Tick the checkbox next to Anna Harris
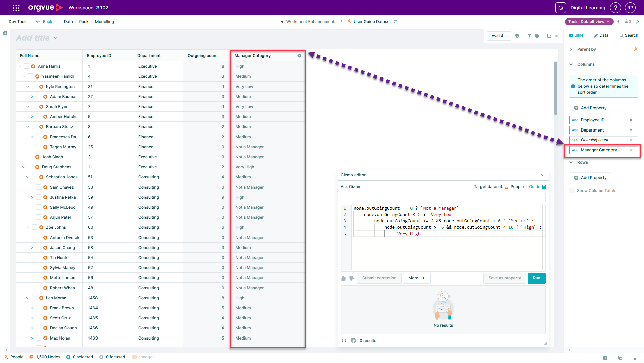 coord(26,66)
